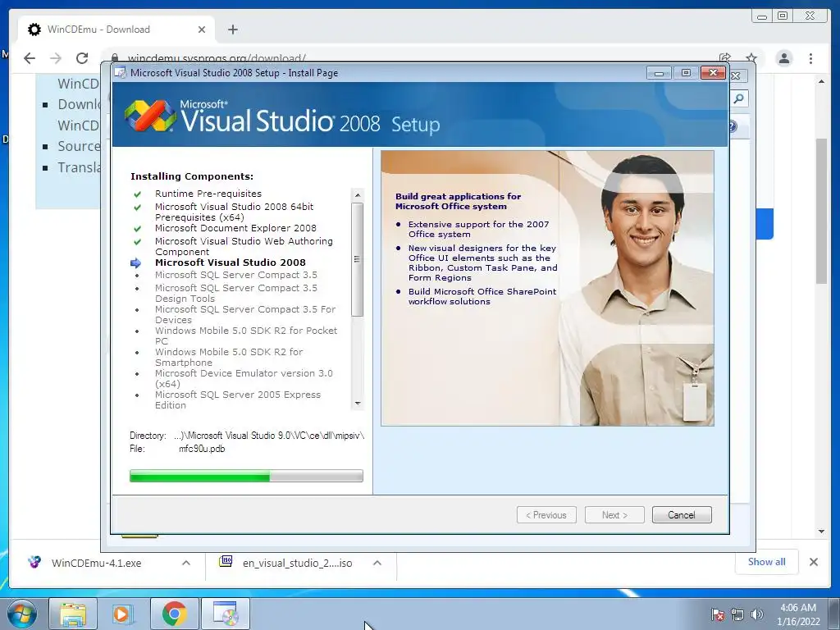Viewport: 840px width, 630px height.
Task: Open a new Chrome tab
Action: [232, 30]
